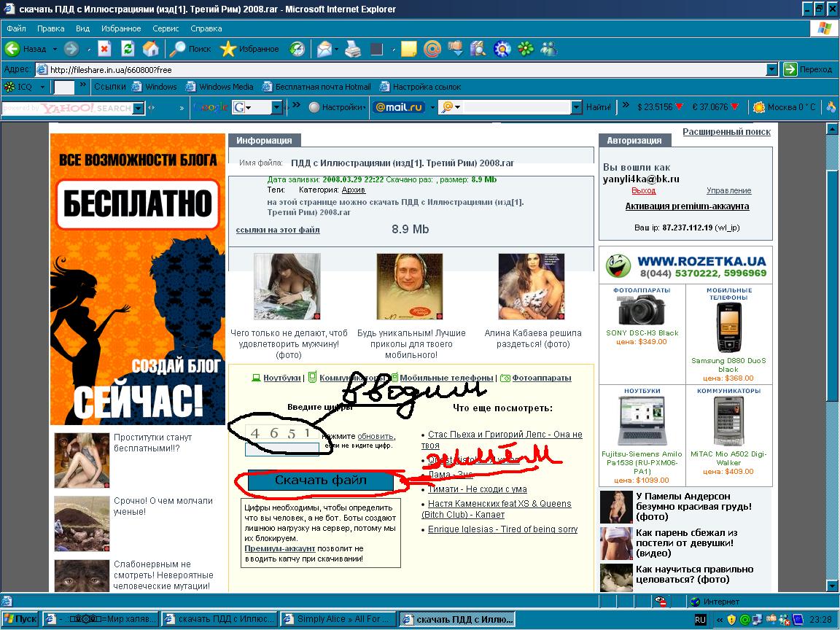840x630 pixels.
Task: Click the Управление account link
Action: click(728, 191)
